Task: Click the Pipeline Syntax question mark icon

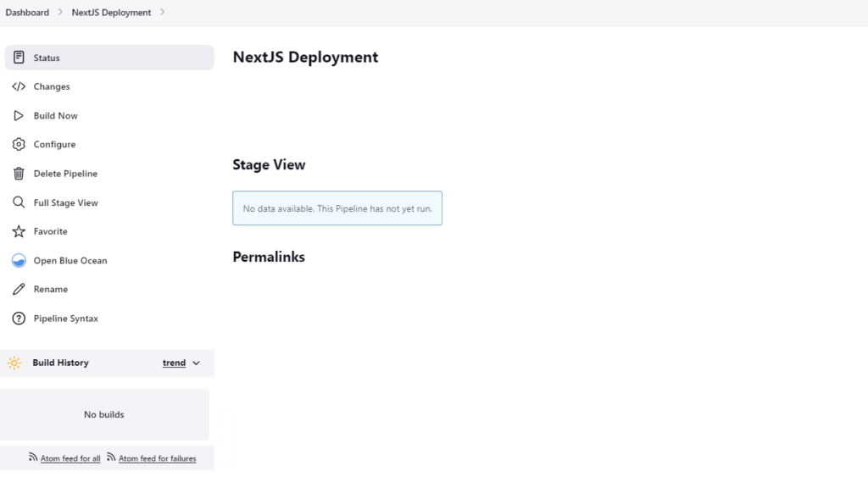Action: click(x=19, y=319)
